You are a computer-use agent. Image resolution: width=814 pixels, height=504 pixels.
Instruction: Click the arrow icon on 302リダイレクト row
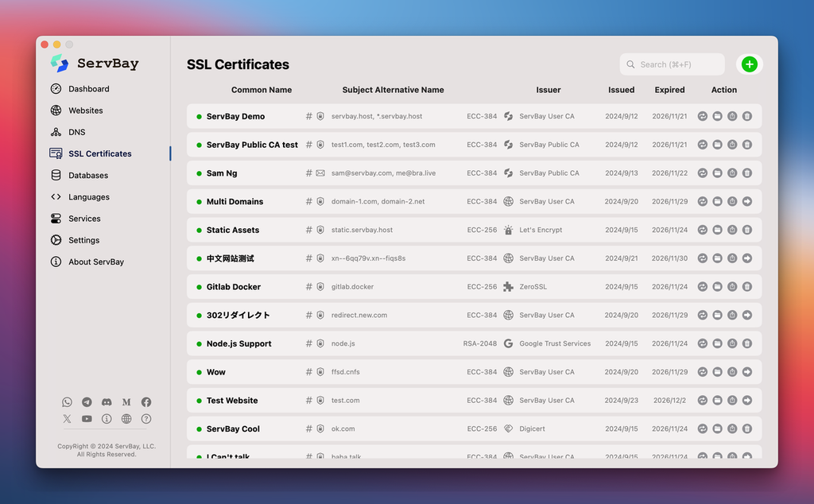(x=747, y=315)
